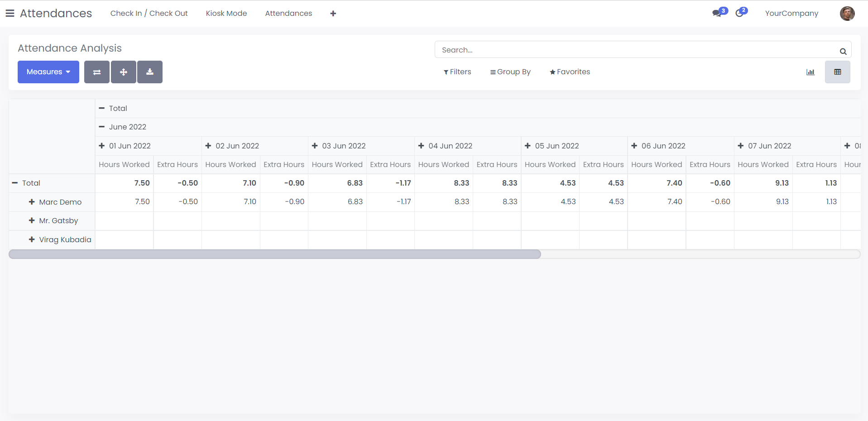
Task: Sort by Hours Worked under 05 Jun 2022
Action: [x=550, y=164]
